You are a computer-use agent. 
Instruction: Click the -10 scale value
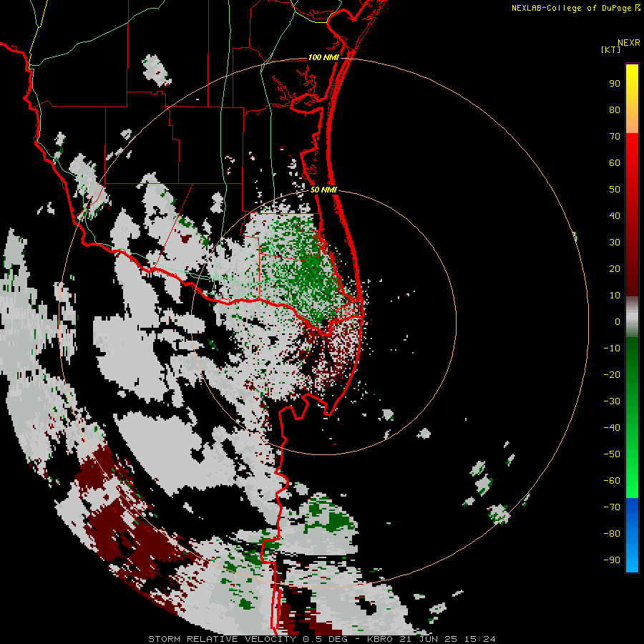click(612, 348)
